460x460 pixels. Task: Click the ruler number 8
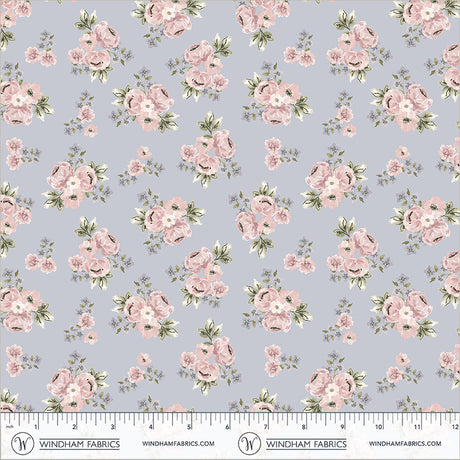click(x=304, y=427)
